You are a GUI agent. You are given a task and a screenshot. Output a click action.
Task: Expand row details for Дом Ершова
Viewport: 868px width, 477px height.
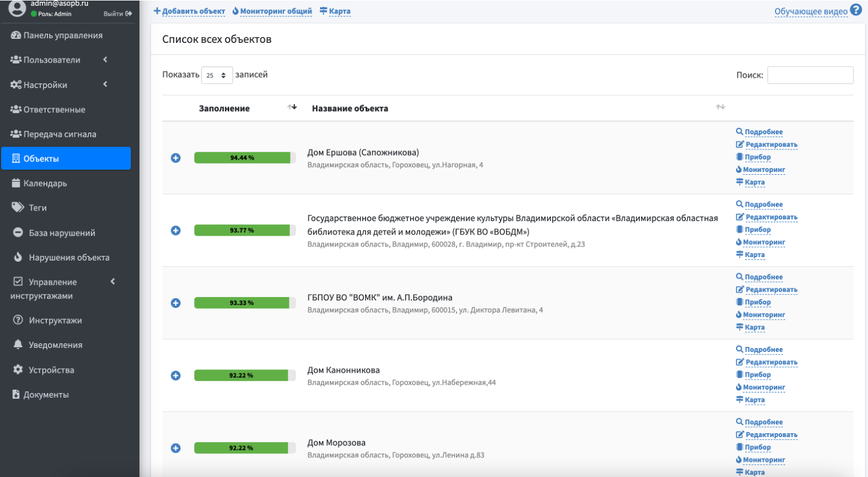(176, 158)
